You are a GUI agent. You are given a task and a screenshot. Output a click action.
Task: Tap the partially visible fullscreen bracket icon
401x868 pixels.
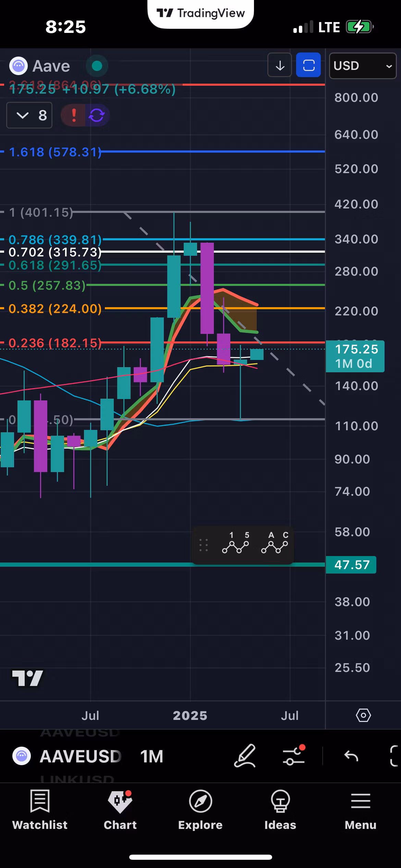coord(395,756)
